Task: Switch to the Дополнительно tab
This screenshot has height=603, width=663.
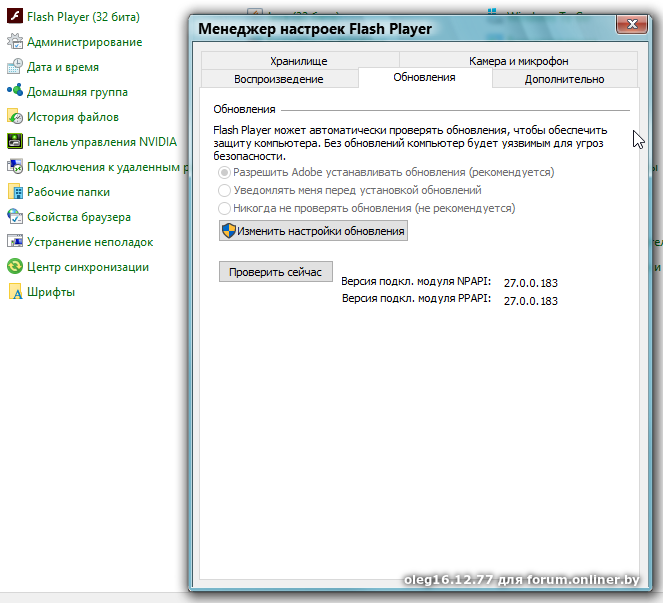Action: (565, 79)
